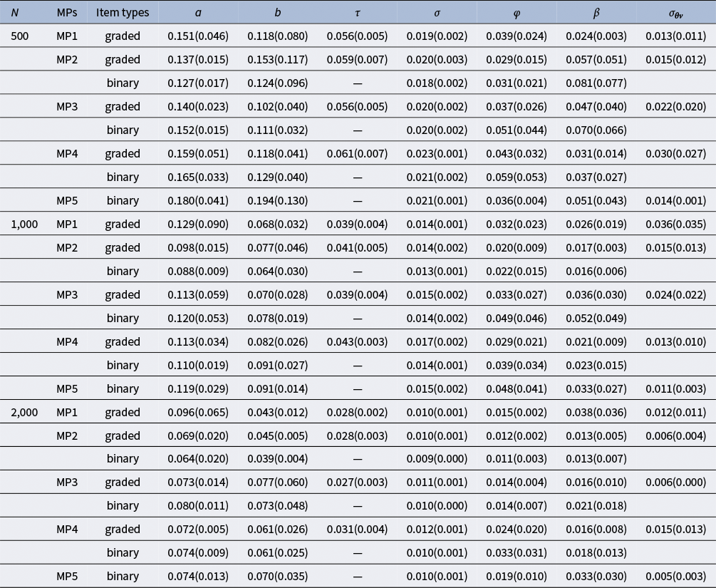
Task: Click the N column header
Action: (14, 13)
